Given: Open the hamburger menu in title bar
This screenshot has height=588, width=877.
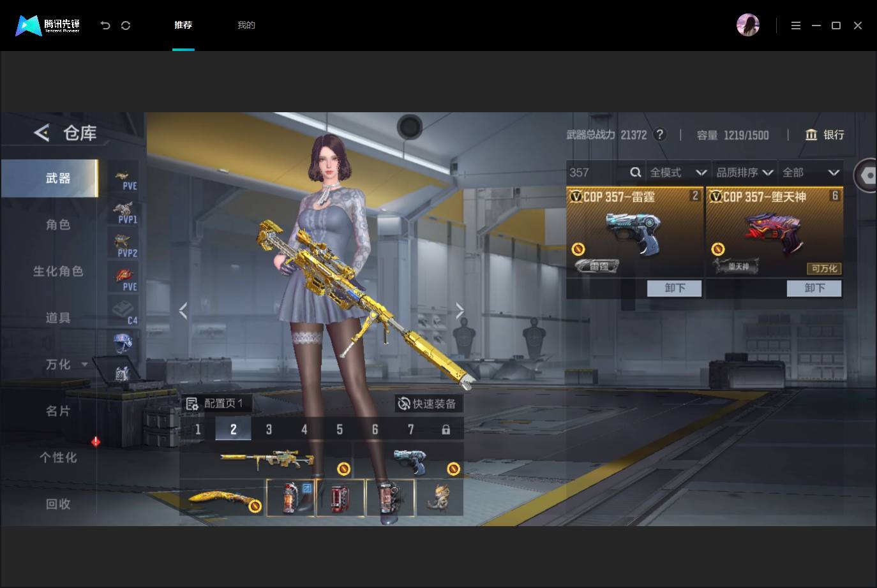Looking at the screenshot, I should click(795, 26).
